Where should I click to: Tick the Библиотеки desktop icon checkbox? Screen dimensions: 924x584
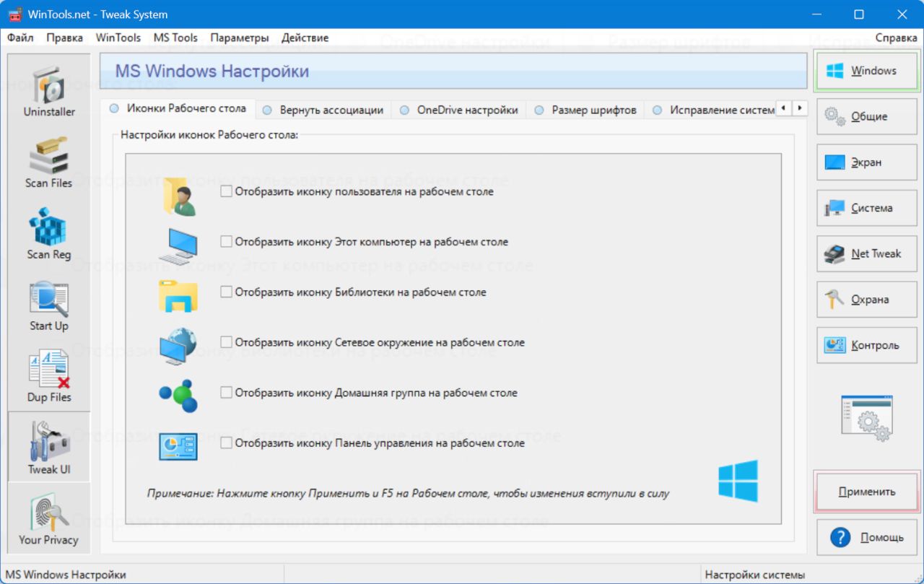tap(227, 292)
